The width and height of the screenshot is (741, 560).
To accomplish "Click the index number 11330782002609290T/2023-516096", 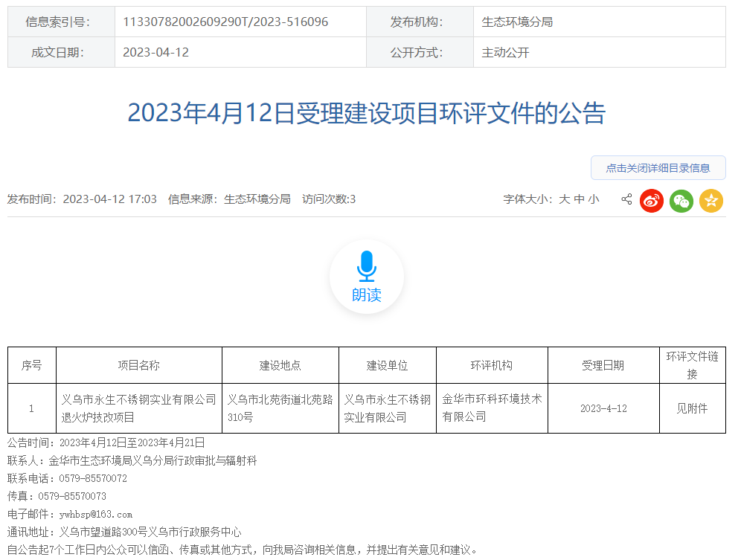I will click(225, 22).
